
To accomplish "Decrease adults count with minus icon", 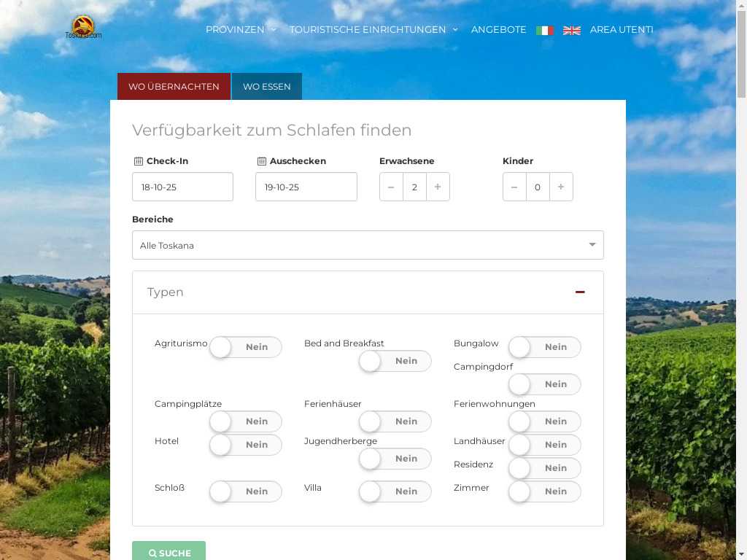I will (x=391, y=187).
